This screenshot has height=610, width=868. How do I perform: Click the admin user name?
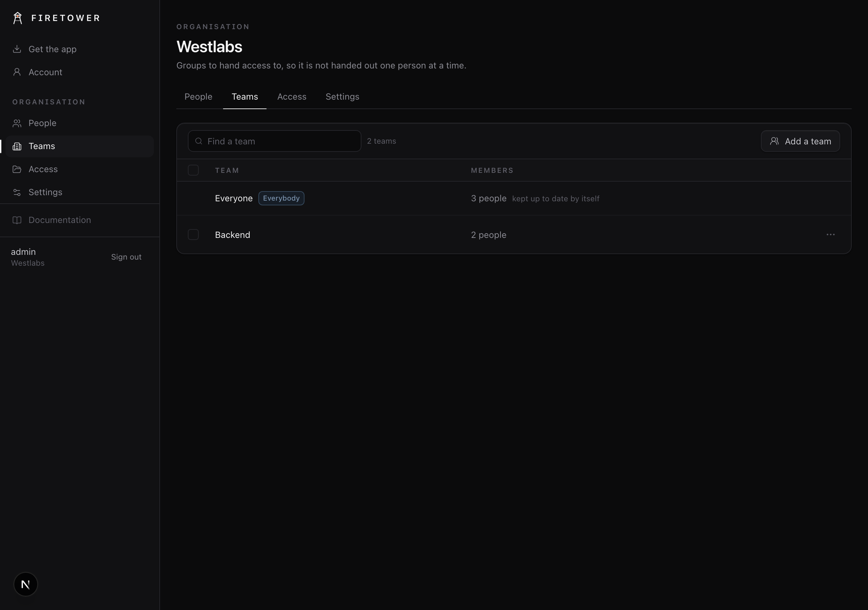(23, 252)
